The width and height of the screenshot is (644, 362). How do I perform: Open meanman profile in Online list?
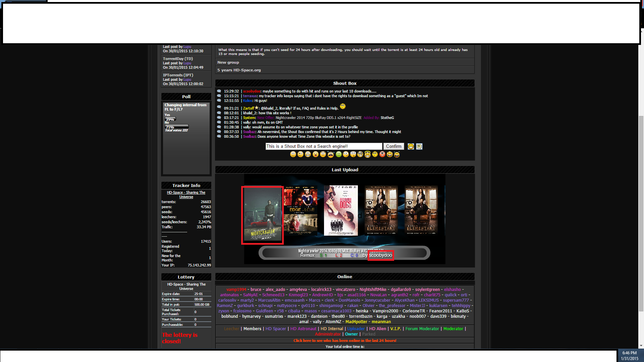click(381, 322)
